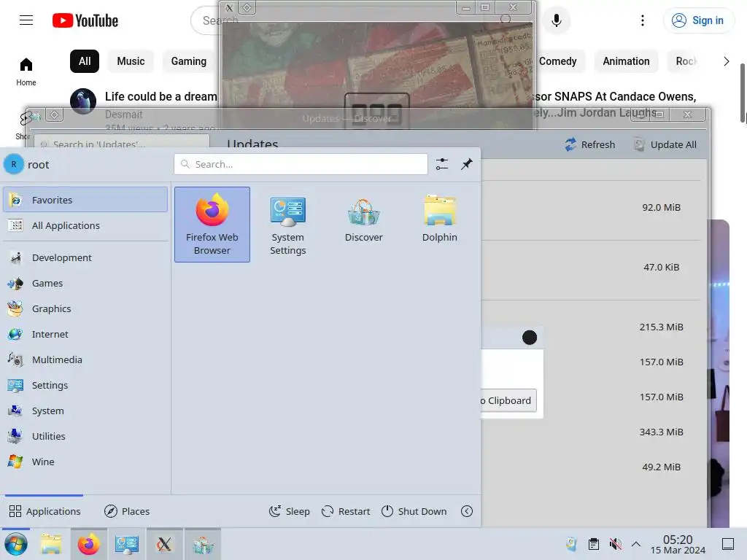The height and width of the screenshot is (560, 747).
Task: Click the black circle in popup
Action: 530,338
